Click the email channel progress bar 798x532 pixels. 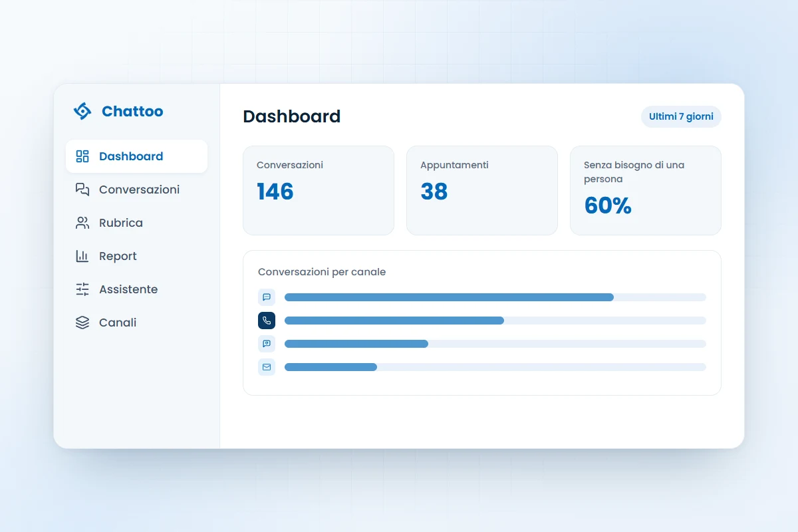point(495,367)
